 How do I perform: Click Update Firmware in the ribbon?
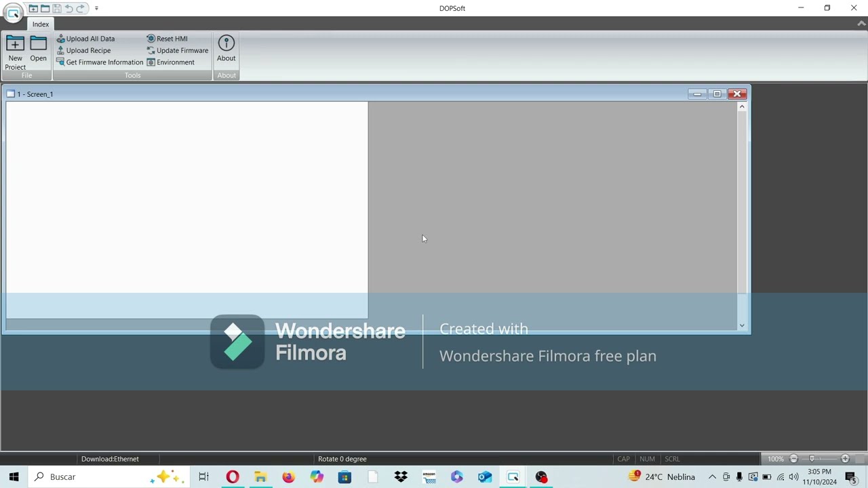pos(178,50)
